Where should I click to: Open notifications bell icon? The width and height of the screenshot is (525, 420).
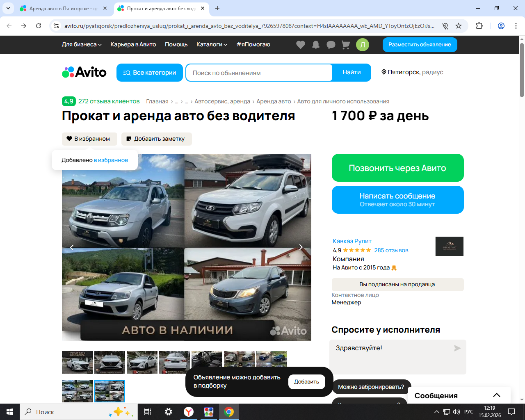pyautogui.click(x=316, y=45)
